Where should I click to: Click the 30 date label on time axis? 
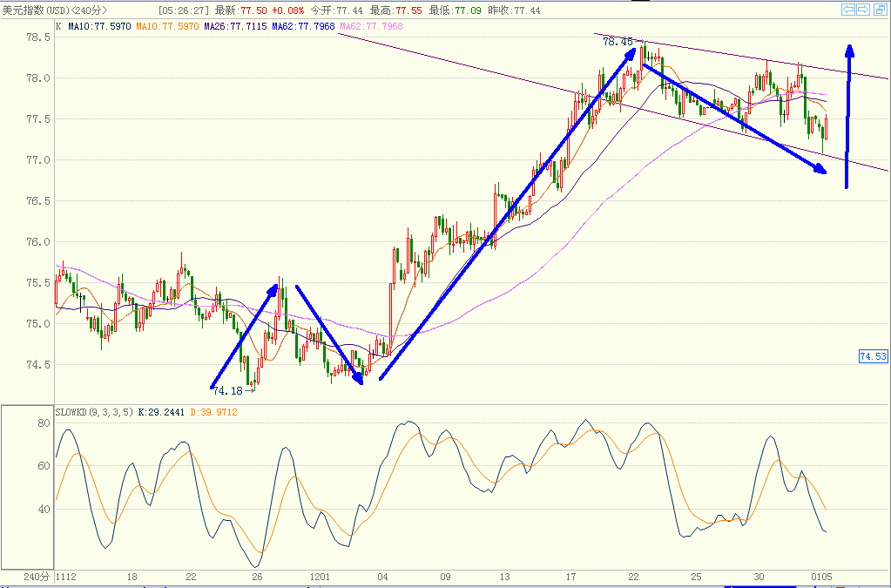tap(759, 577)
